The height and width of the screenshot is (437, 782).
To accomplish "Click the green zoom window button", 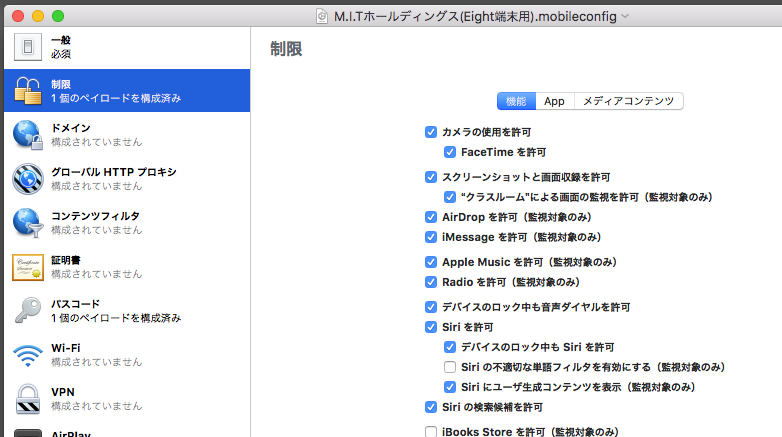I will [x=58, y=16].
